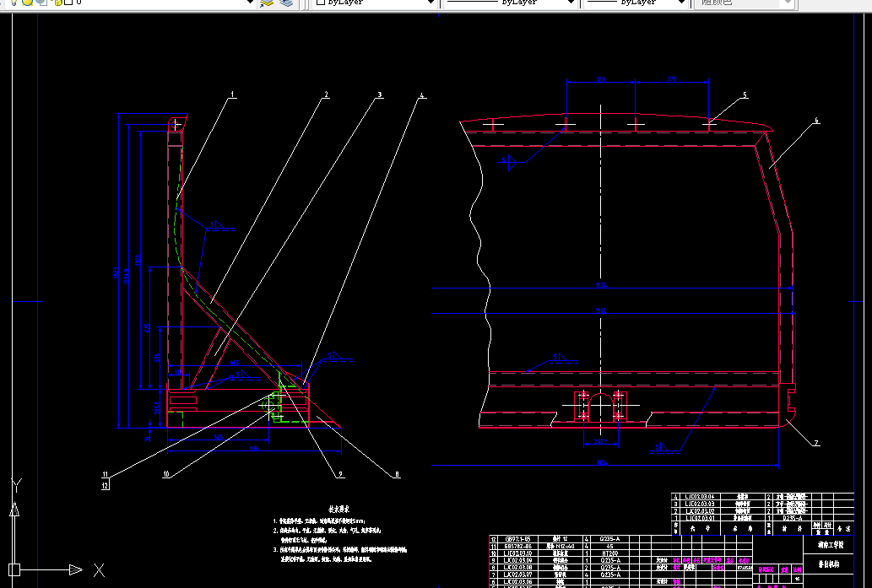
Task: Select boxed callout number 12
Action: 106,485
